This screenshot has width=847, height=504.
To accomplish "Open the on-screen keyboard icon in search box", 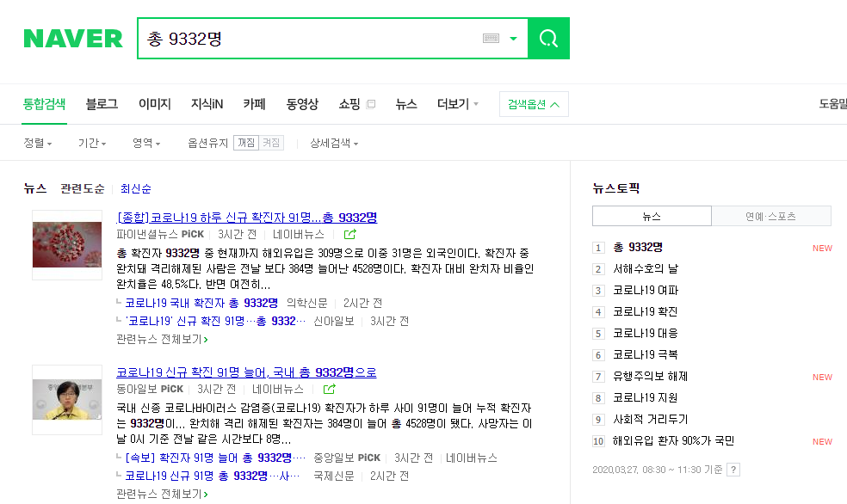I will (x=491, y=39).
